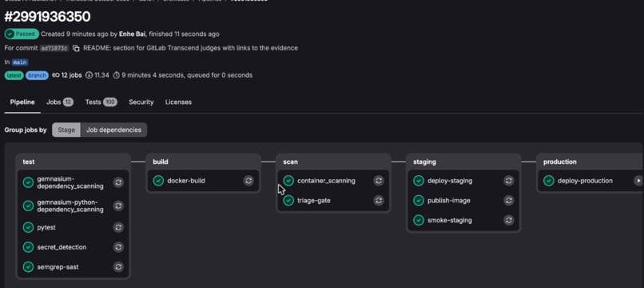Click the build stage header
The width and height of the screenshot is (644, 288).
tap(161, 162)
